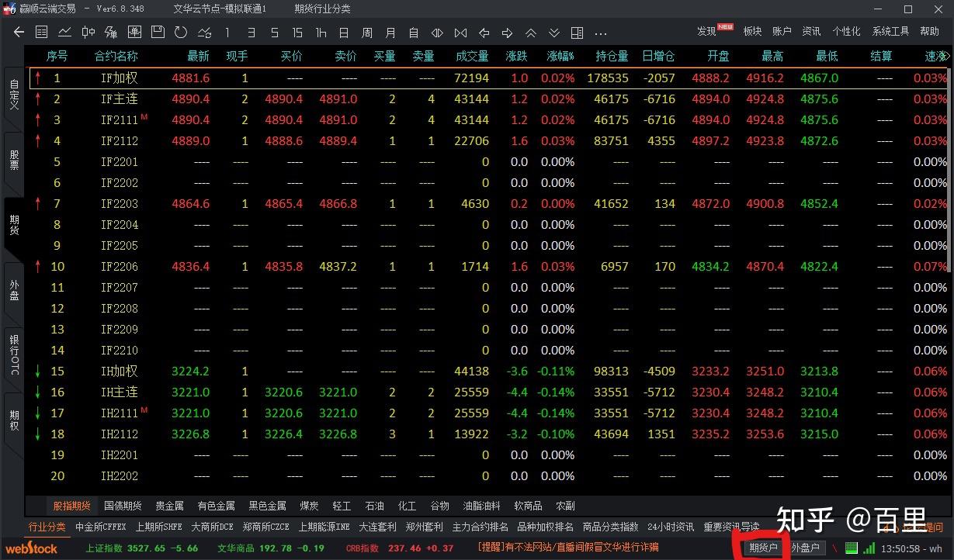Switch to the 期货户 account
954x560 pixels.
pyautogui.click(x=763, y=548)
